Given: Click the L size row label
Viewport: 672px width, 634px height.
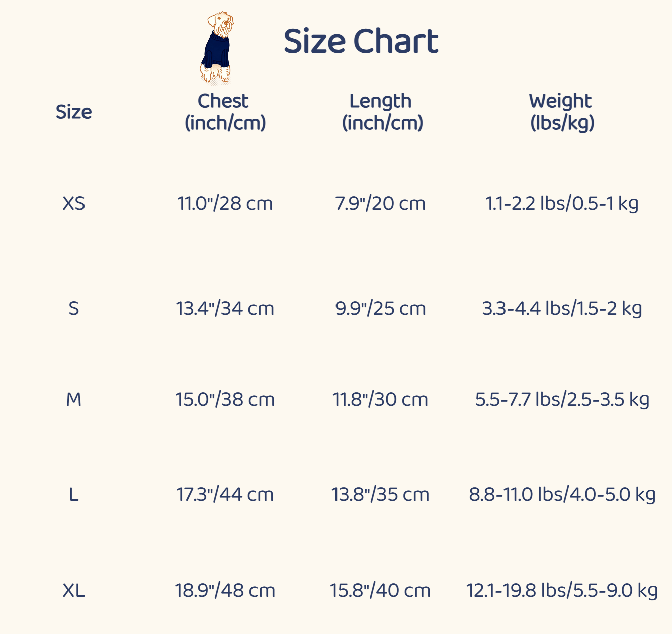Looking at the screenshot, I should click(x=73, y=495).
